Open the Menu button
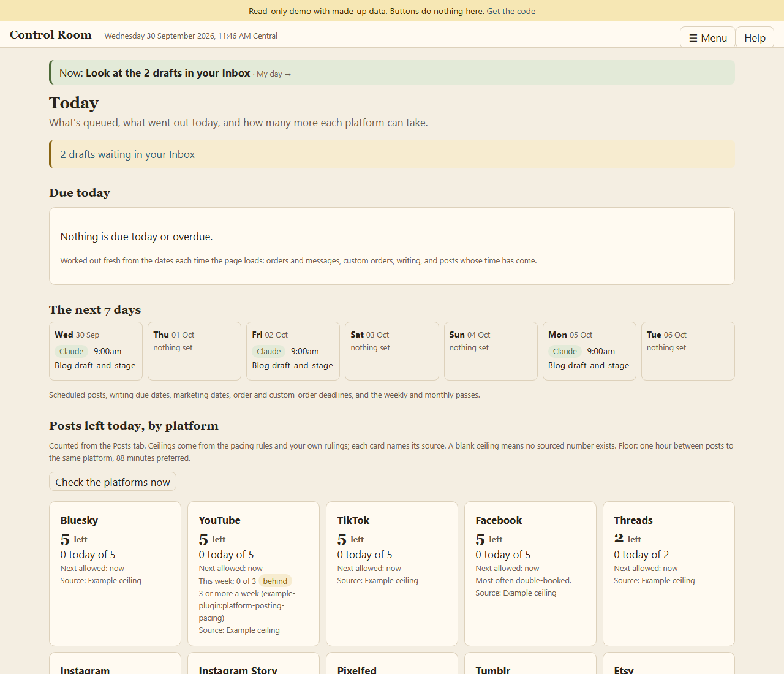Screen dimensions: 784x674 707,37
